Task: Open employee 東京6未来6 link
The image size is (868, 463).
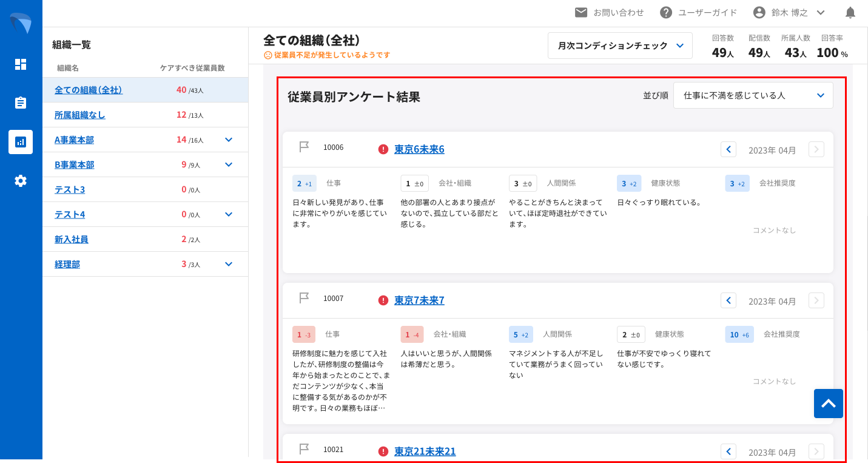Action: pos(419,149)
